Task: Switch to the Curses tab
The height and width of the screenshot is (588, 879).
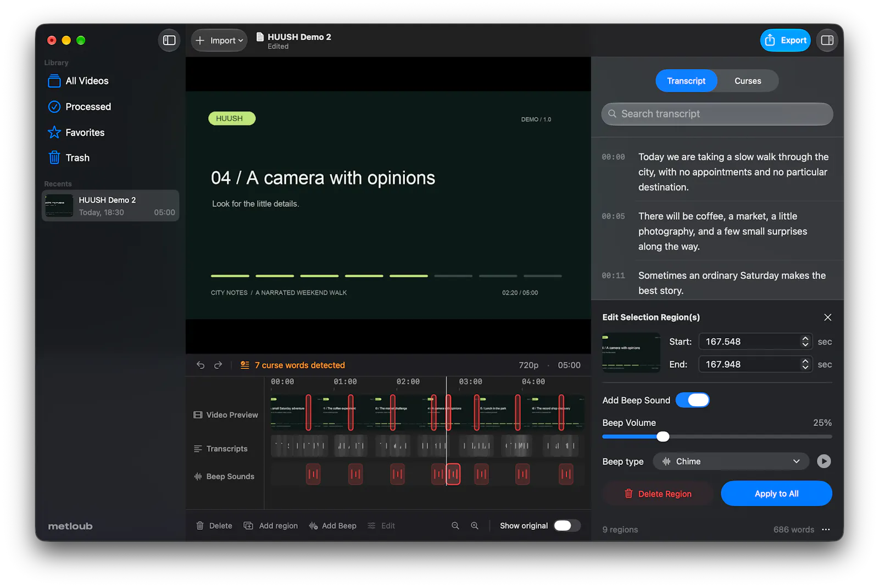Action: coord(748,81)
